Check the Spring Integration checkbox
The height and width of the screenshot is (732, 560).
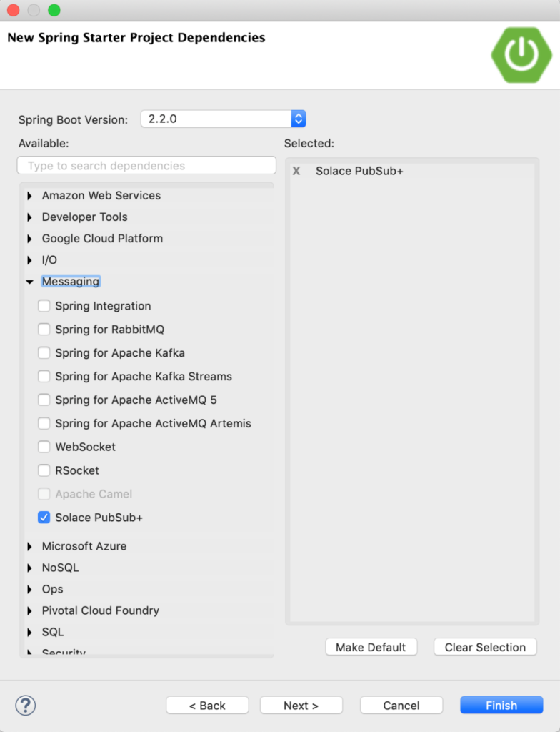(x=44, y=306)
